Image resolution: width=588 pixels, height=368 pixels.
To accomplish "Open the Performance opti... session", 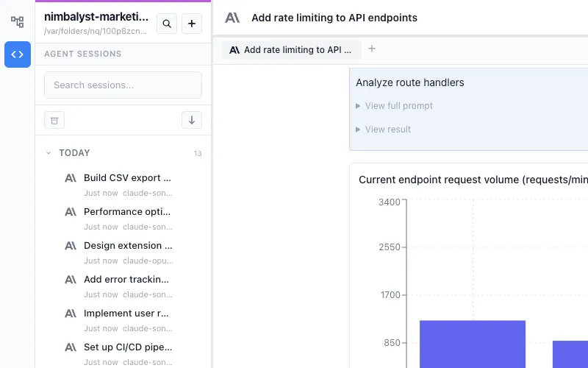I will (x=127, y=212).
